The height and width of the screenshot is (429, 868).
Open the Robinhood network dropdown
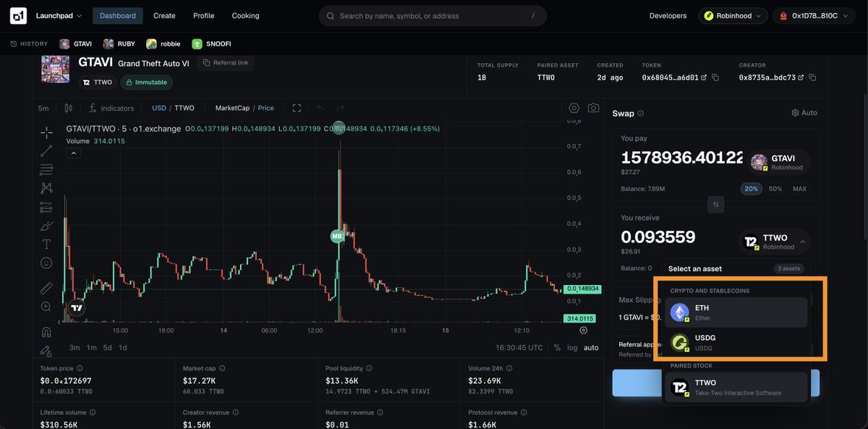coord(733,15)
